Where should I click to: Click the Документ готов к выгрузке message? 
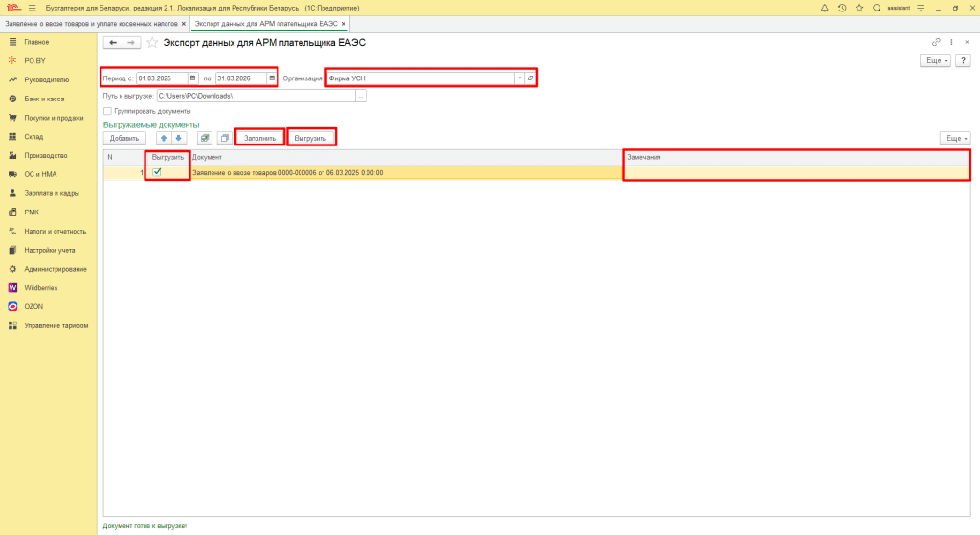coord(145,526)
